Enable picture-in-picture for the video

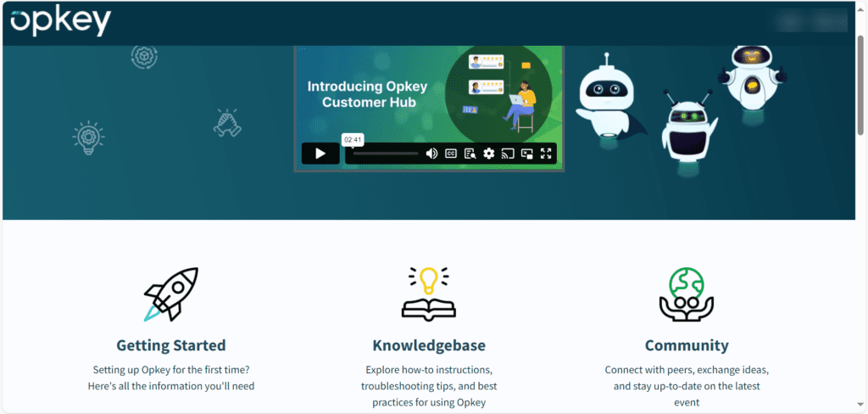click(527, 154)
